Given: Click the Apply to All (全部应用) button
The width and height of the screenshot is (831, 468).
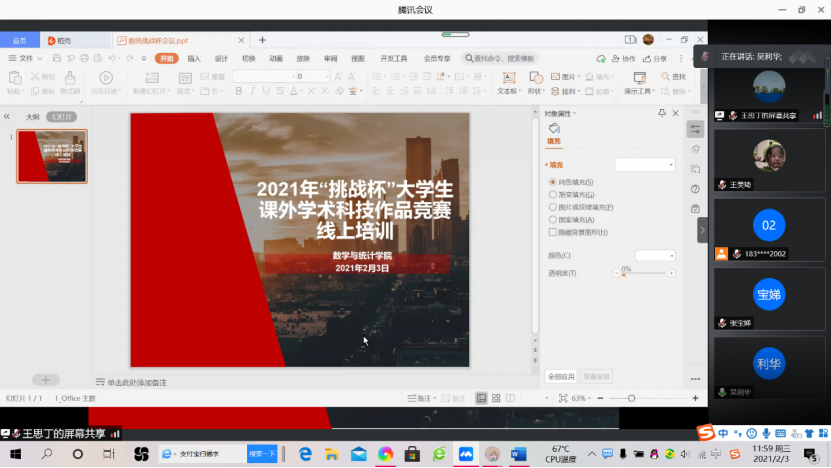Looking at the screenshot, I should point(561,377).
